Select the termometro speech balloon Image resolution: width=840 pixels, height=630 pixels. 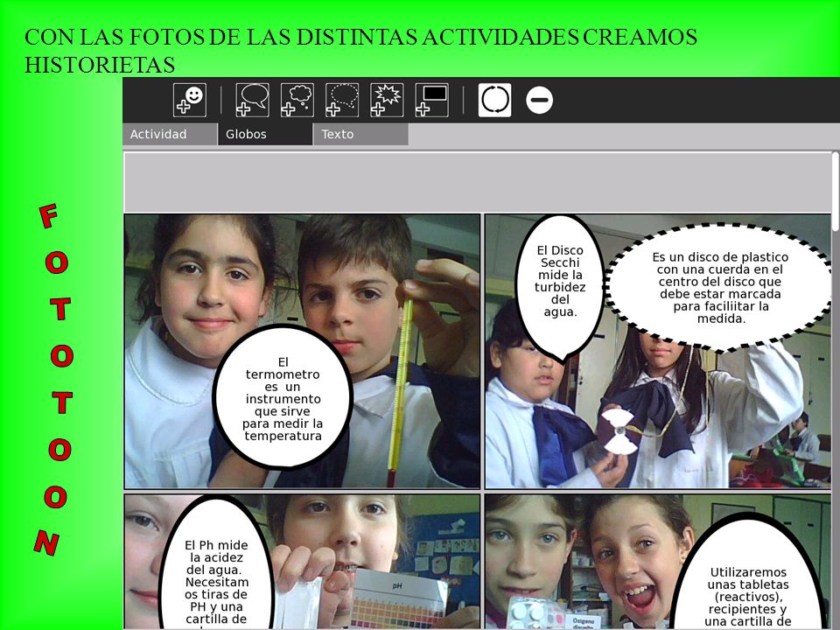click(283, 397)
